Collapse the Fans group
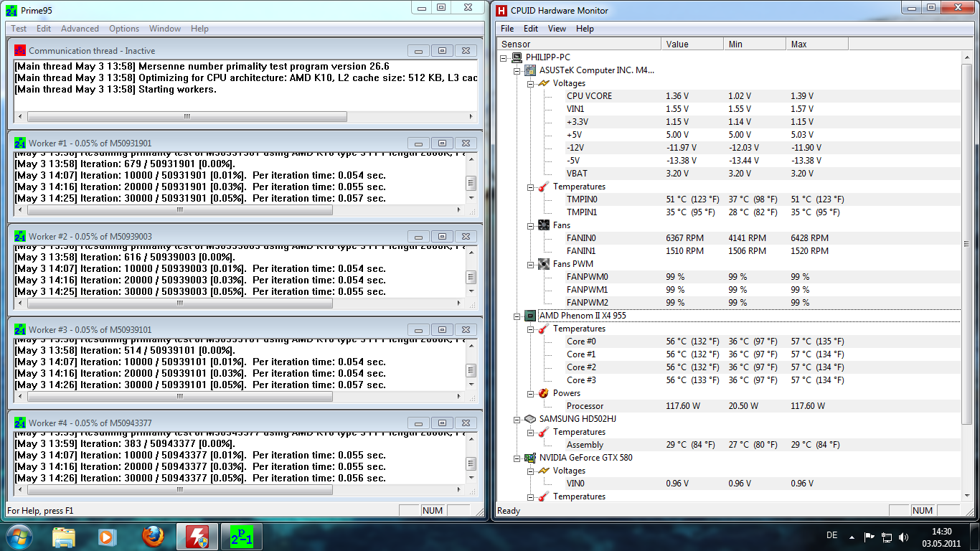The image size is (980, 551). click(x=531, y=225)
